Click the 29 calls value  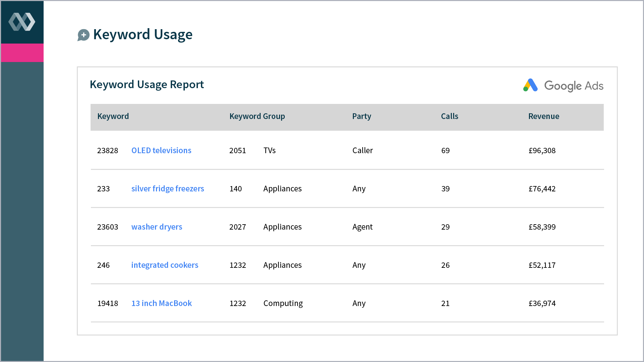445,227
